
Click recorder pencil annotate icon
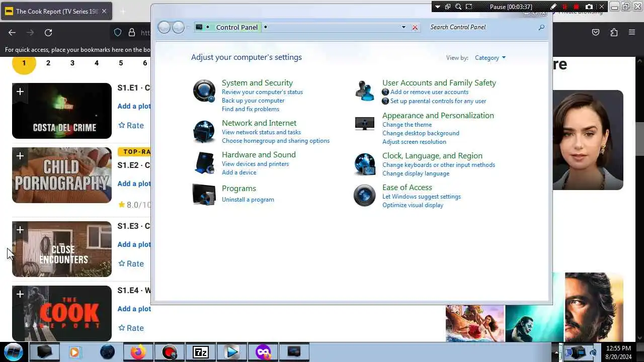tap(553, 7)
